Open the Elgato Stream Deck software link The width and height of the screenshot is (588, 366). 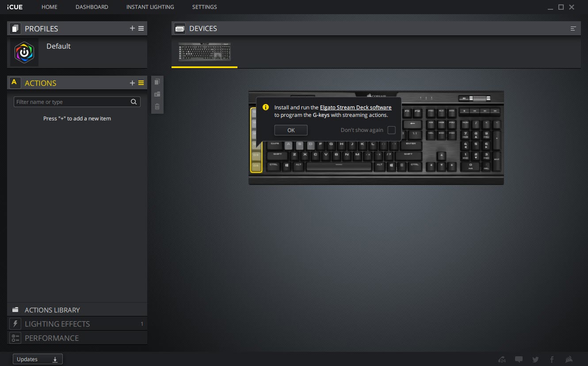tap(355, 107)
